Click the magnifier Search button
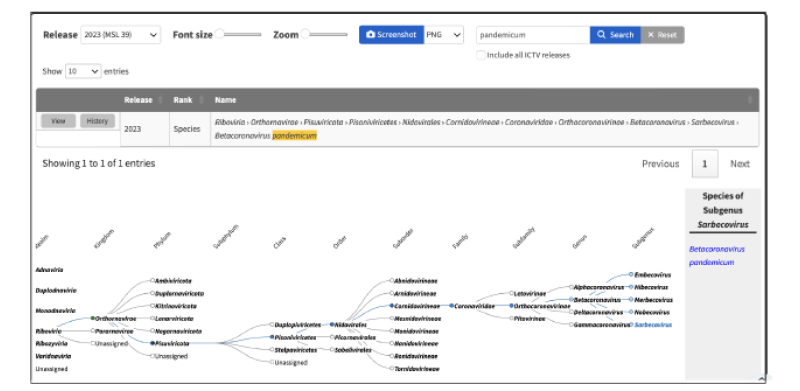 pyautogui.click(x=615, y=35)
